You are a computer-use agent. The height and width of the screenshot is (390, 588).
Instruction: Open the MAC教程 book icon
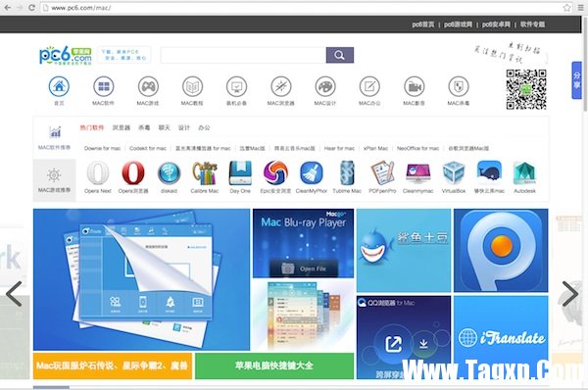(x=192, y=86)
